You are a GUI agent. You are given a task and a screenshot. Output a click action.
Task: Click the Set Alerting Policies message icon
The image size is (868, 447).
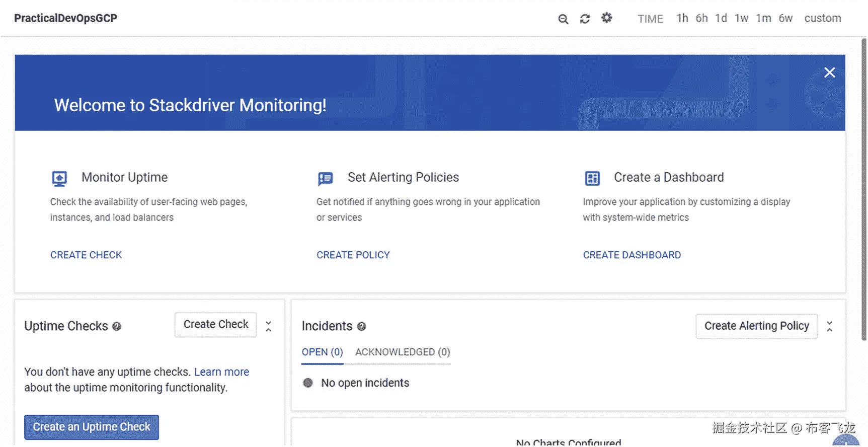[x=326, y=179]
